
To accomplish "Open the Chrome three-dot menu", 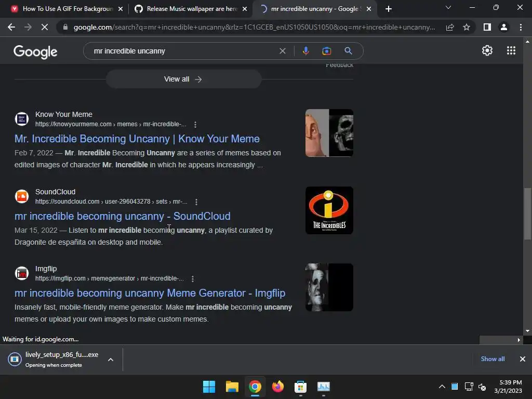I will coord(521,27).
